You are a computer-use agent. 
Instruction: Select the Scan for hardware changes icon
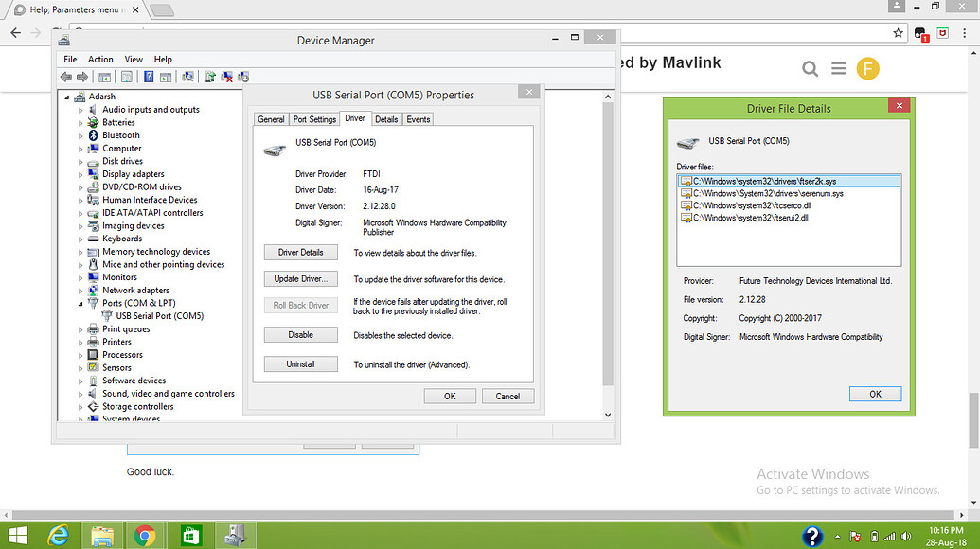pos(188,77)
